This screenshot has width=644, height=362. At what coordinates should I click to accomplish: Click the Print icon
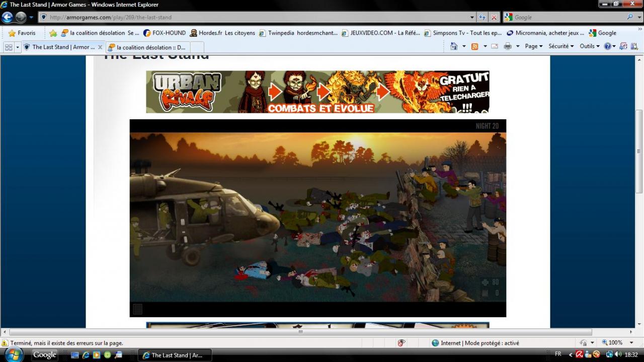tap(508, 46)
